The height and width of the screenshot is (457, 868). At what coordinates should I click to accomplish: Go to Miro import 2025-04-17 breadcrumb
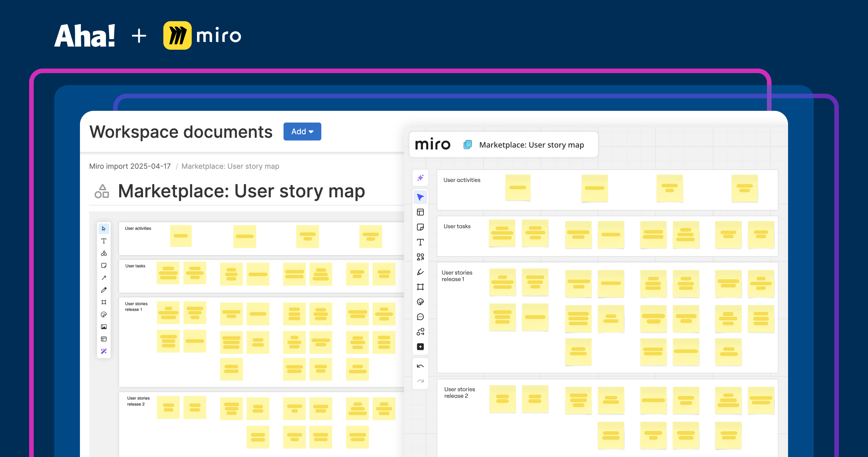coord(130,166)
